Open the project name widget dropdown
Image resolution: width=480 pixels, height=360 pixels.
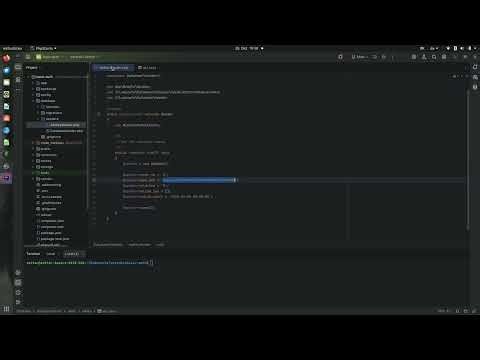[50, 57]
